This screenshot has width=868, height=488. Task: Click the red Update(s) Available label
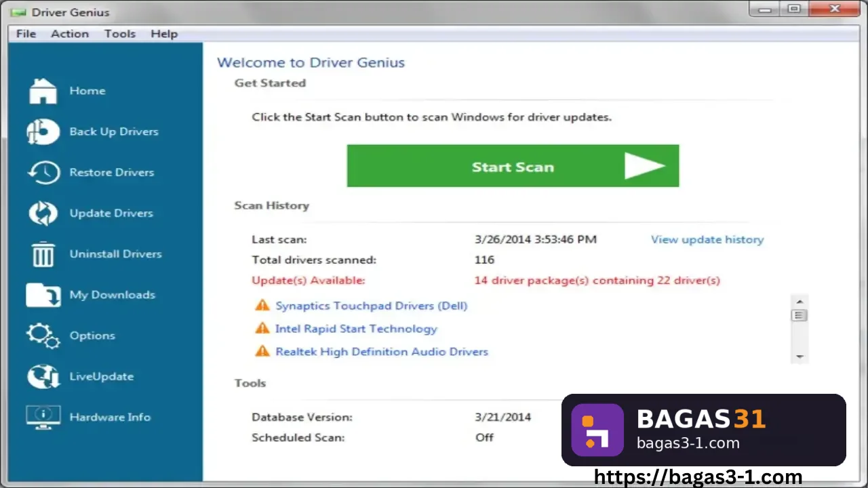(x=309, y=280)
